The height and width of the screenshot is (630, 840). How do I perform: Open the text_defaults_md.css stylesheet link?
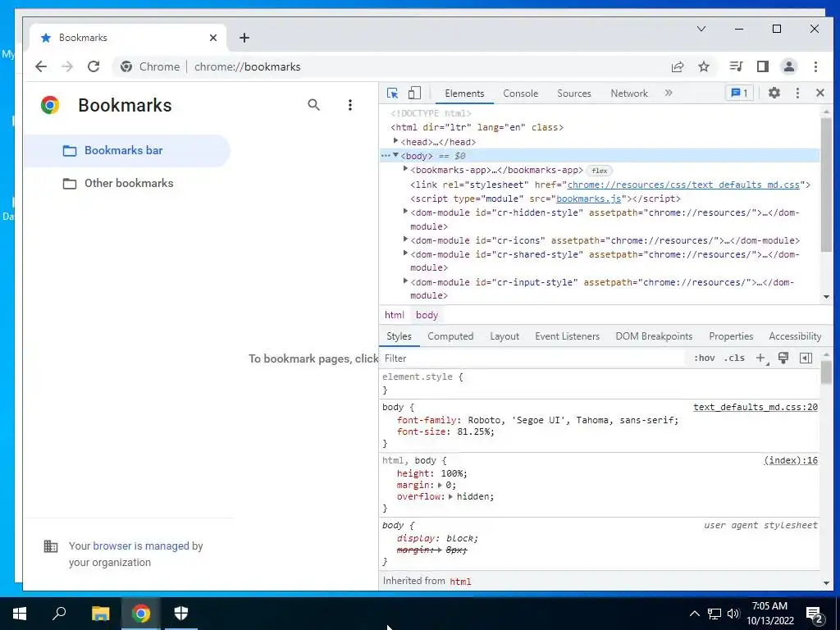[683, 185]
